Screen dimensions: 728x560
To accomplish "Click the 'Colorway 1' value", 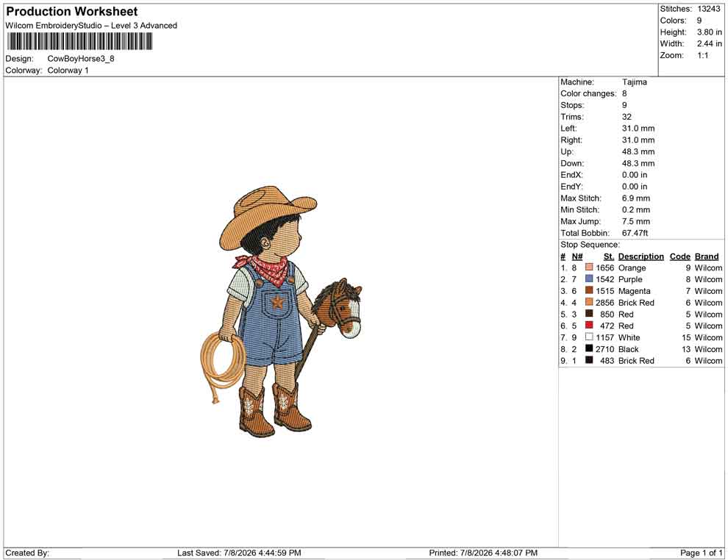I will tap(68, 70).
